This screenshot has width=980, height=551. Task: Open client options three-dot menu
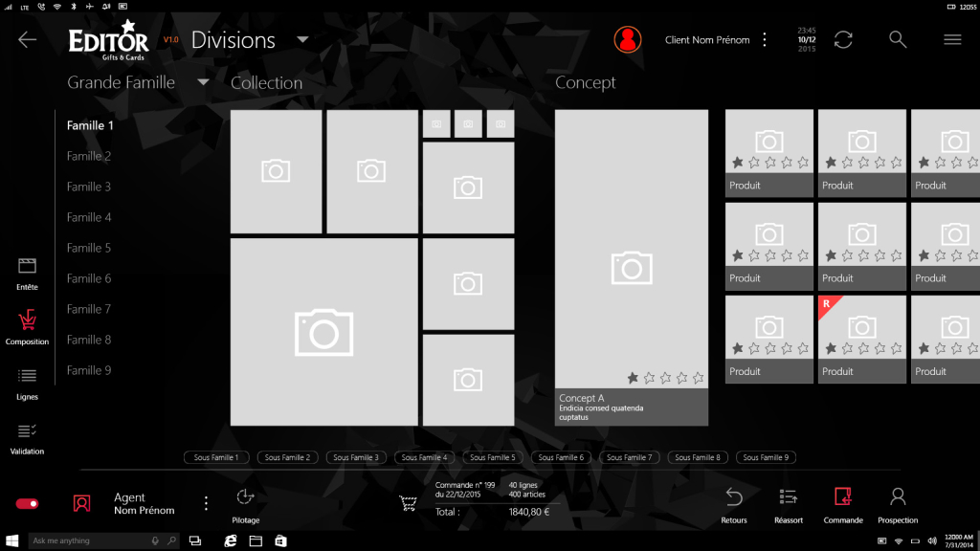764,39
